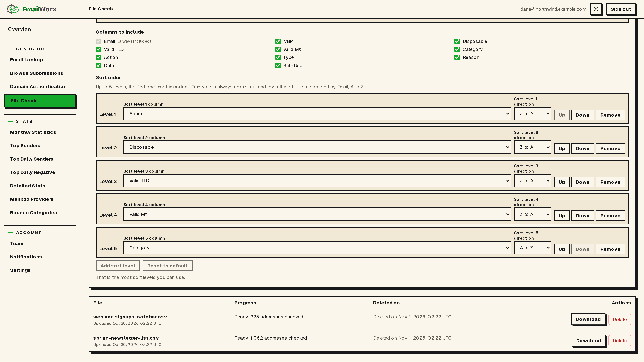Image resolution: width=644 pixels, height=362 pixels.
Task: Move Level 5 sort Up
Action: tap(562, 249)
